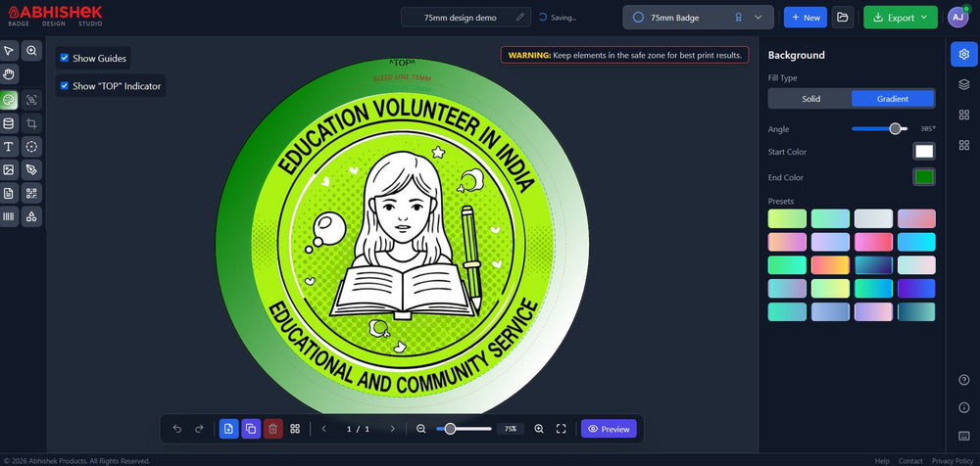Select the Crop tool
The width and height of the screenshot is (980, 466).
pyautogui.click(x=31, y=123)
